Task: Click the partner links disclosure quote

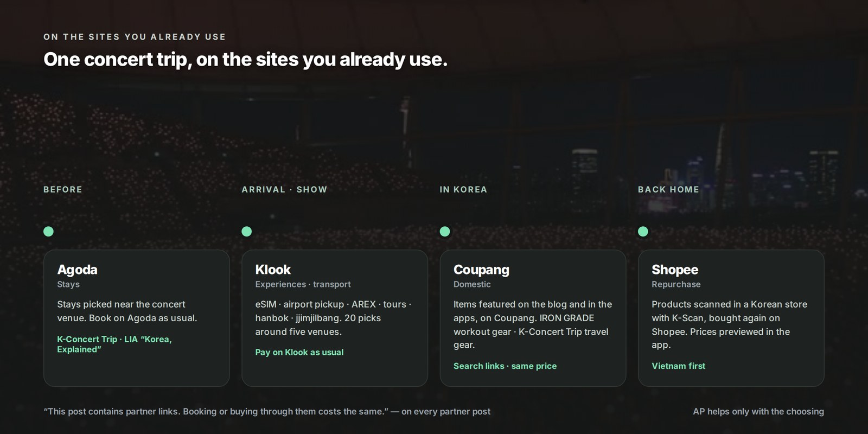Action: (267, 411)
